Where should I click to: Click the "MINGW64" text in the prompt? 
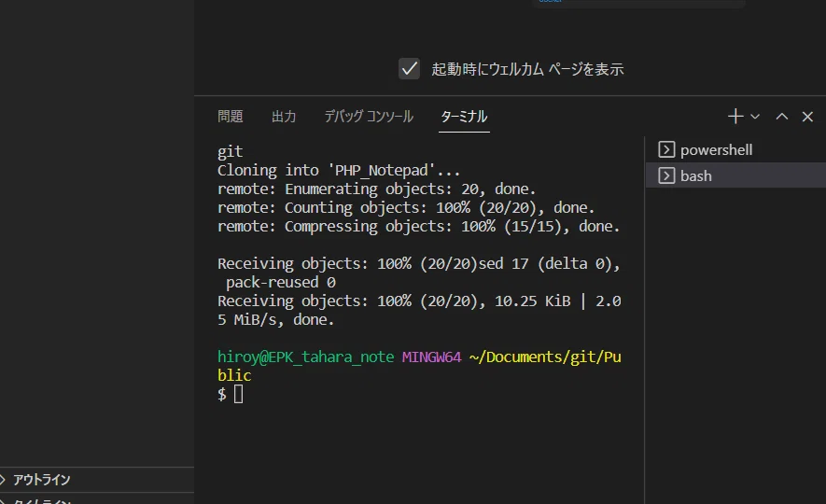tap(431, 357)
